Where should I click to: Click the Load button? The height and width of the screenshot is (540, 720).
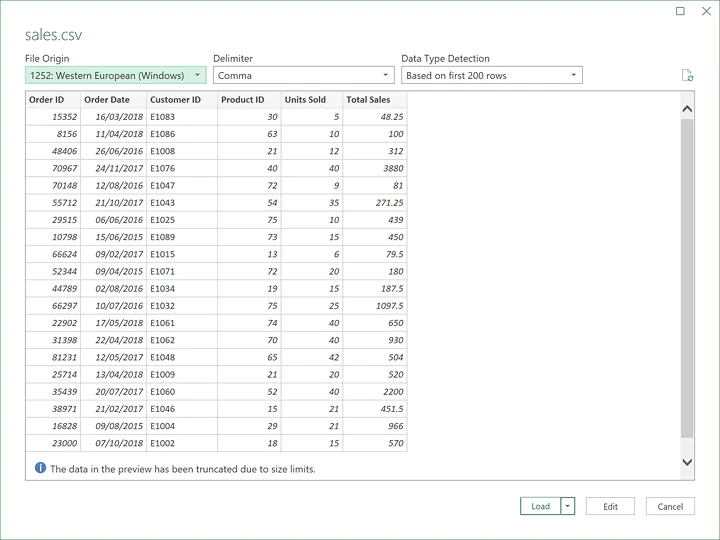pos(540,506)
